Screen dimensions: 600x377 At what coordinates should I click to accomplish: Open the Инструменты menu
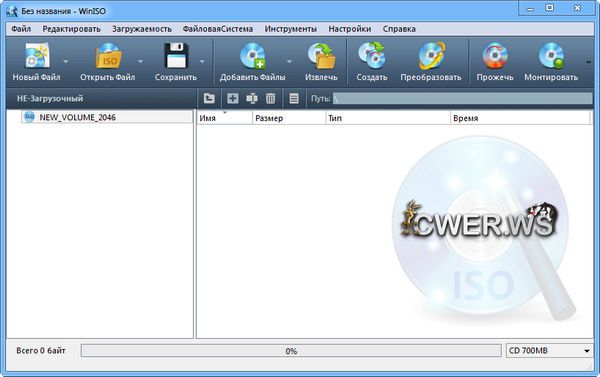click(290, 29)
